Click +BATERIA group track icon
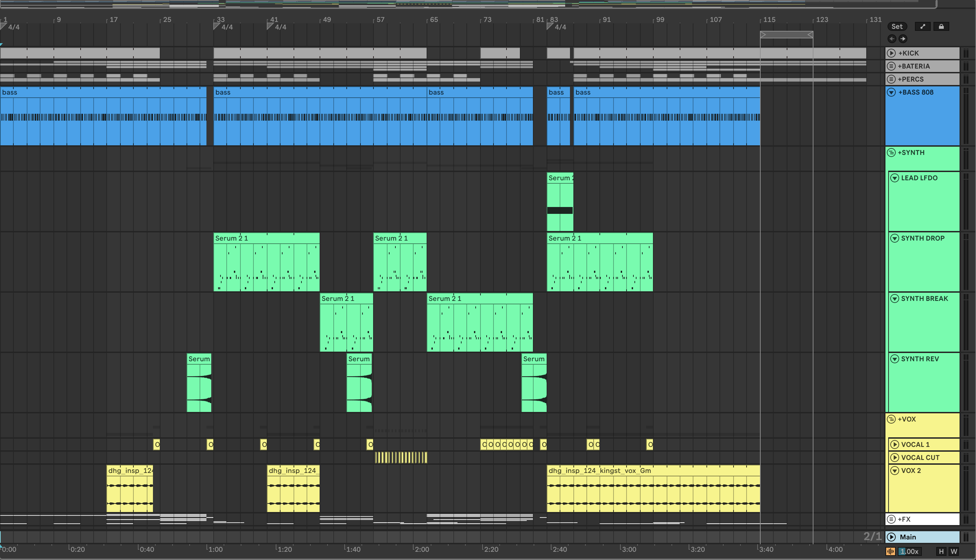Screen dimensions: 976x560 tap(891, 66)
